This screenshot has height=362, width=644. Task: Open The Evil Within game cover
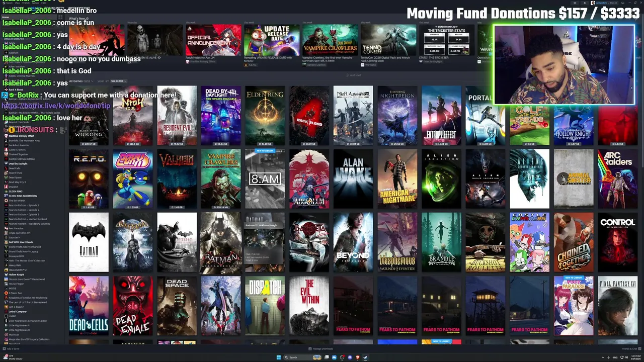tap(309, 306)
